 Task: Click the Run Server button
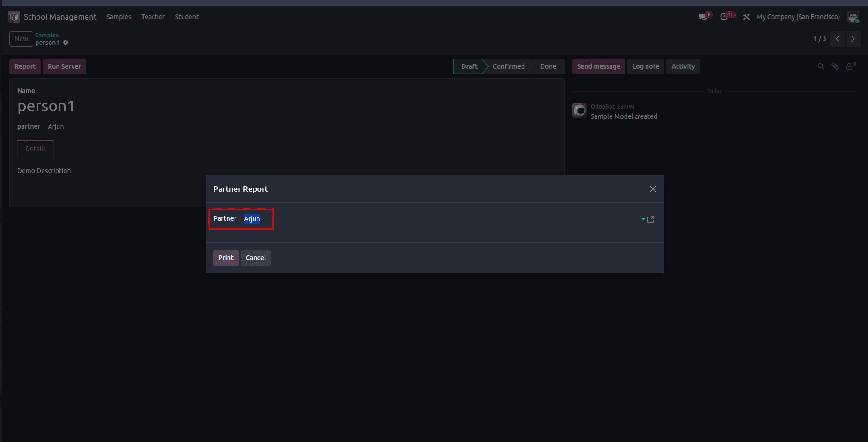pos(64,66)
